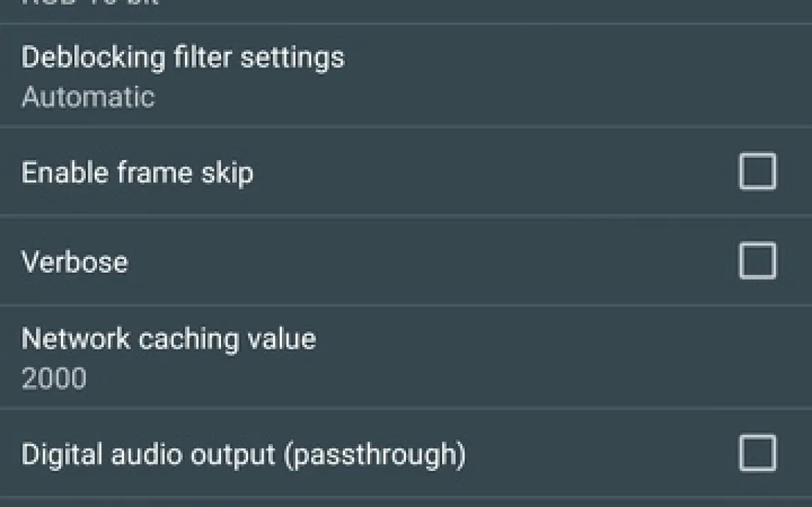Image resolution: width=812 pixels, height=507 pixels.
Task: Open the Network caching value setting
Action: 406,357
